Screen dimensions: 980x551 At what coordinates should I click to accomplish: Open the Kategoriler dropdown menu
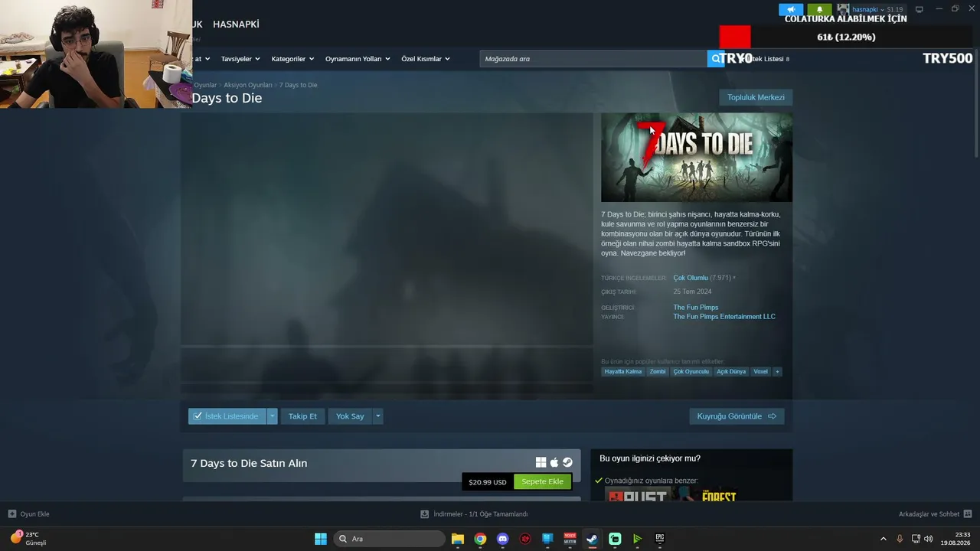(292, 59)
